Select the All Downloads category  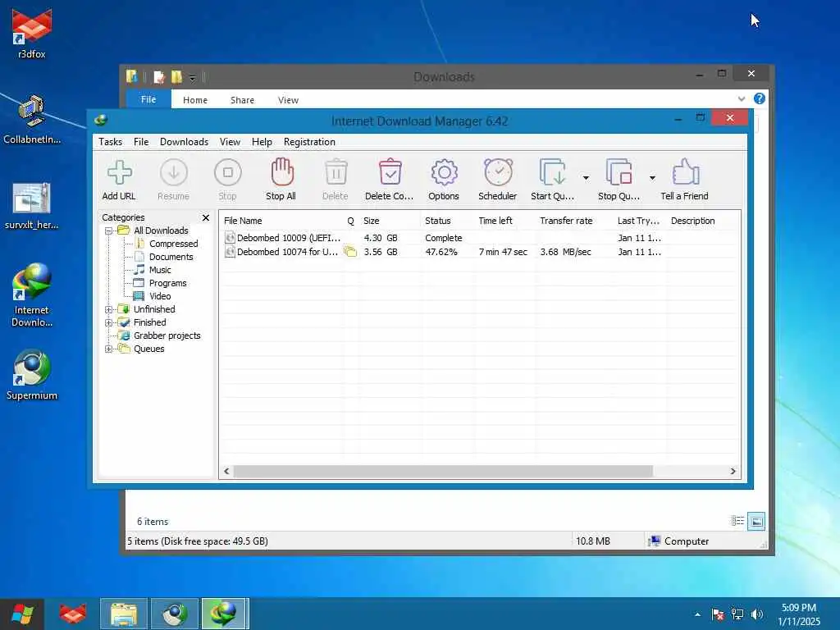click(161, 231)
